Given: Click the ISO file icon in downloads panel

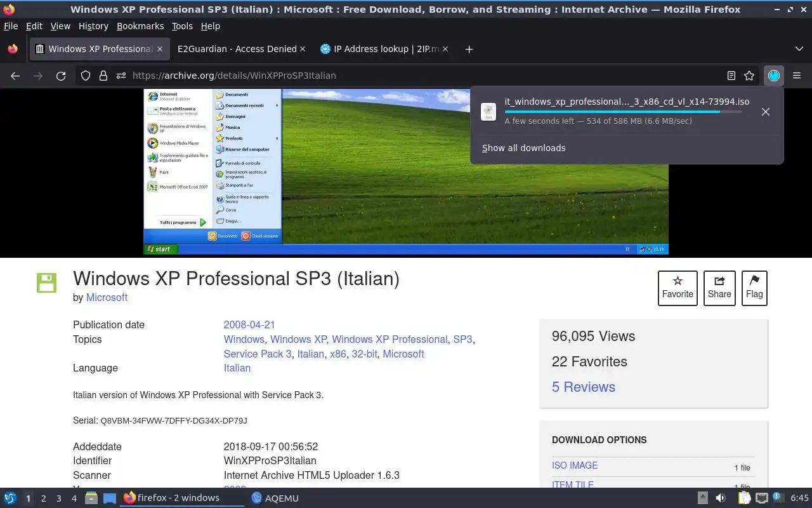Looking at the screenshot, I should (x=488, y=112).
